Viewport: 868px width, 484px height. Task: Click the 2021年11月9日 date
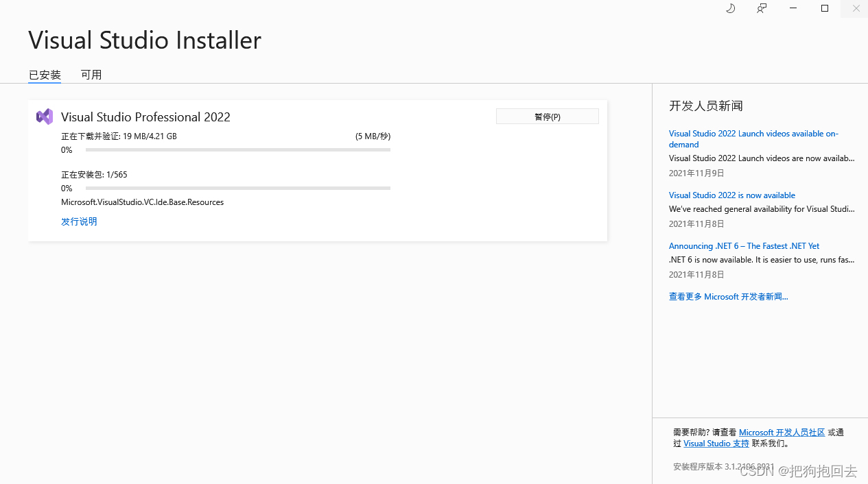pyautogui.click(x=696, y=173)
